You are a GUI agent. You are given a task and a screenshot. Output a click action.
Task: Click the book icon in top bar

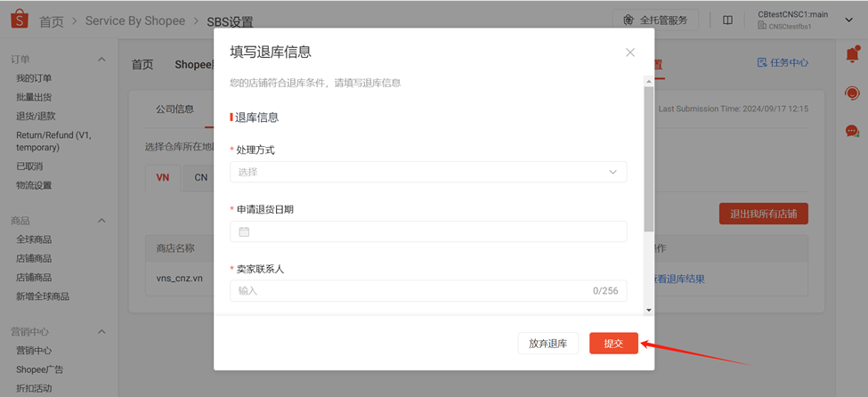point(727,20)
